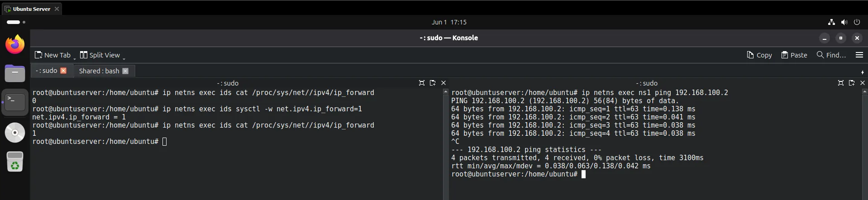
Task: Close the left split terminal pane
Action: [x=444, y=83]
